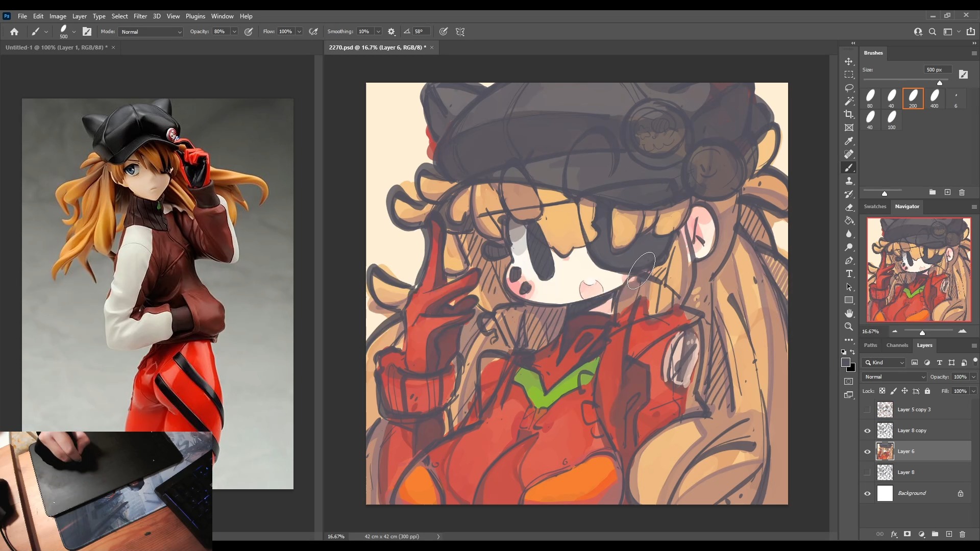Select the Move tool
Screen dimensions: 980x551
click(x=849, y=62)
